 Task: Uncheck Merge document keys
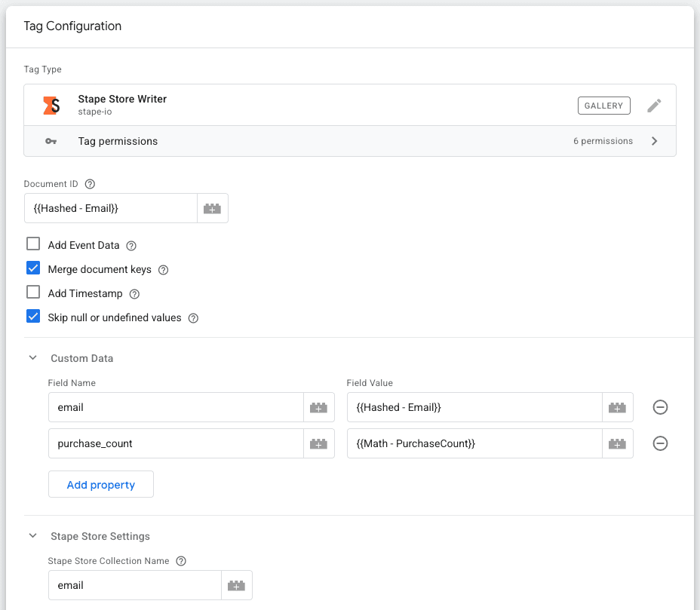(x=33, y=268)
